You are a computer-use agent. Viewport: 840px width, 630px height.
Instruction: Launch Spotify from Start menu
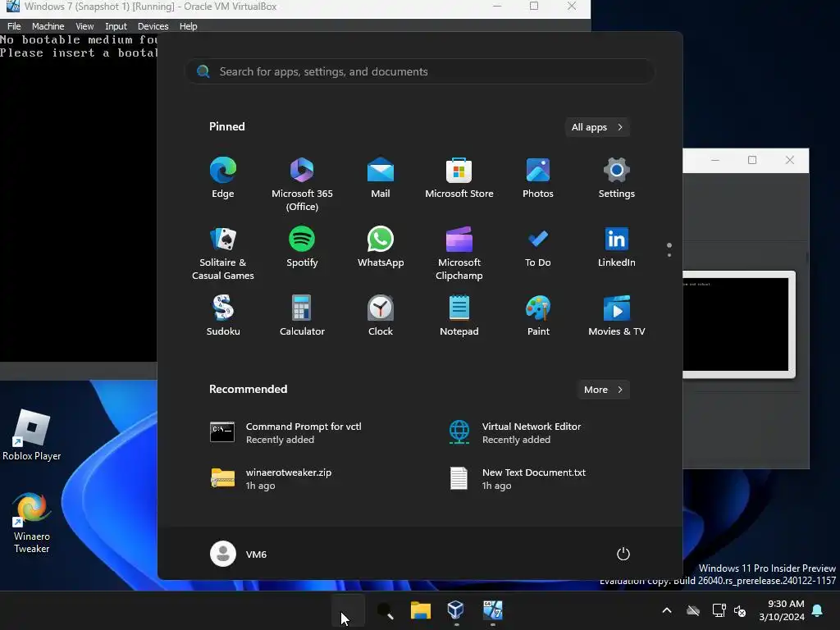[302, 247]
